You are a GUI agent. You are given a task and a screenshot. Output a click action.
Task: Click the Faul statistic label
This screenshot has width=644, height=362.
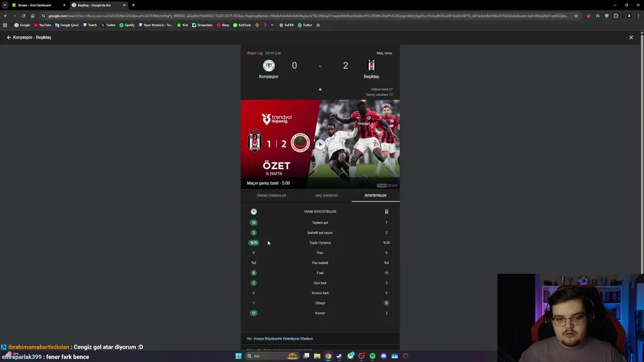click(x=320, y=273)
